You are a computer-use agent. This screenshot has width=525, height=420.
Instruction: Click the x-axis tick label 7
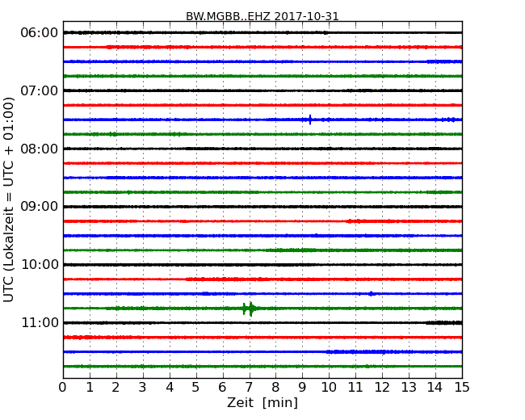coord(249,388)
